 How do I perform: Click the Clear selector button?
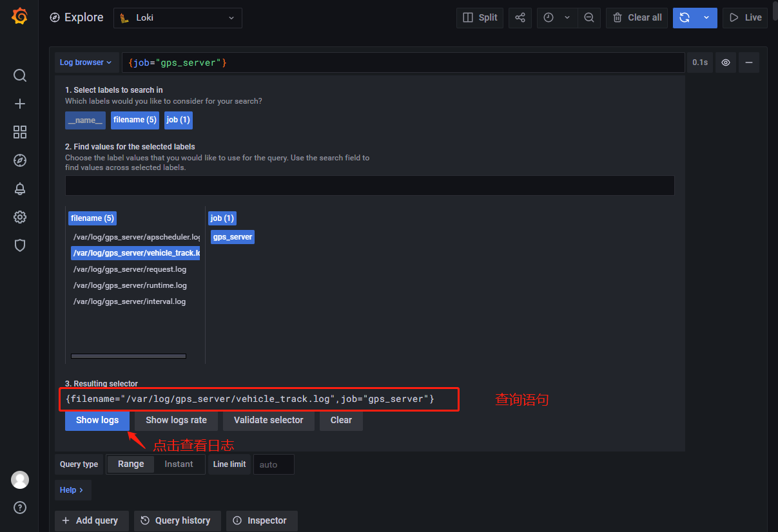click(x=341, y=420)
